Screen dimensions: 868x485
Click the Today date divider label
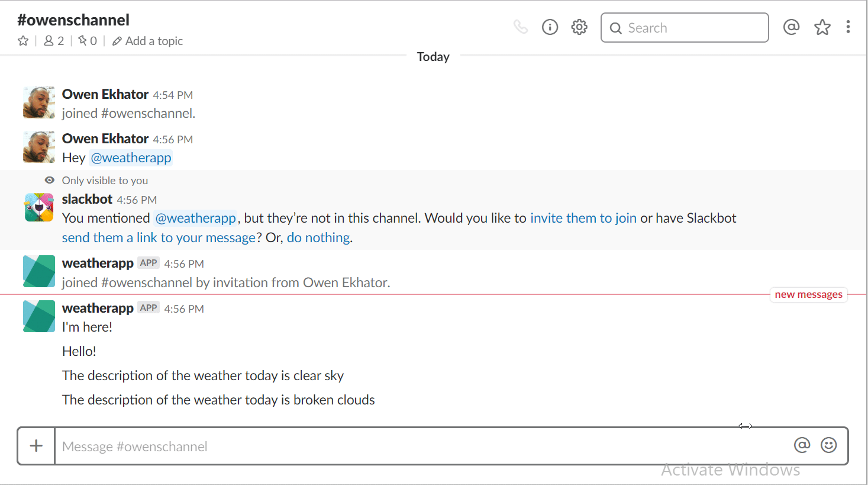tap(433, 57)
